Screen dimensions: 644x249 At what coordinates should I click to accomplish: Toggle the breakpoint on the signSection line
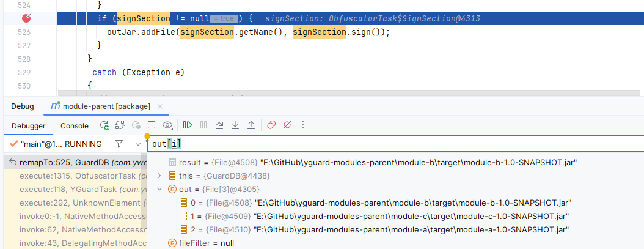pyautogui.click(x=27, y=18)
